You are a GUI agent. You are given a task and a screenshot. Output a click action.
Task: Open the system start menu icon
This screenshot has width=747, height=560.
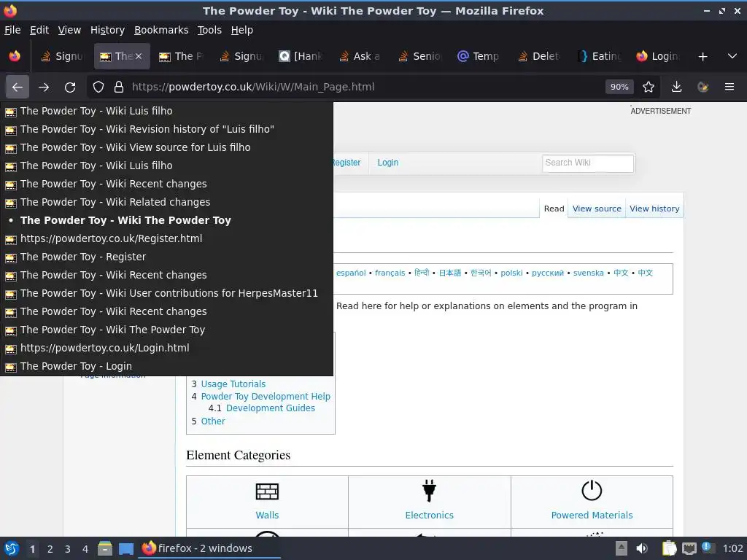tap(12, 548)
